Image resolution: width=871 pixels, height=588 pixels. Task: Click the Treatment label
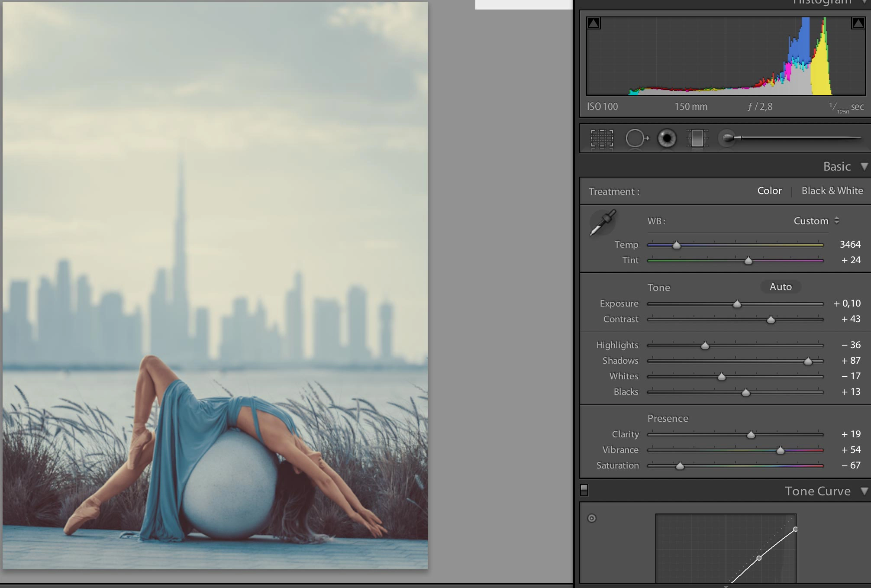pyautogui.click(x=614, y=191)
